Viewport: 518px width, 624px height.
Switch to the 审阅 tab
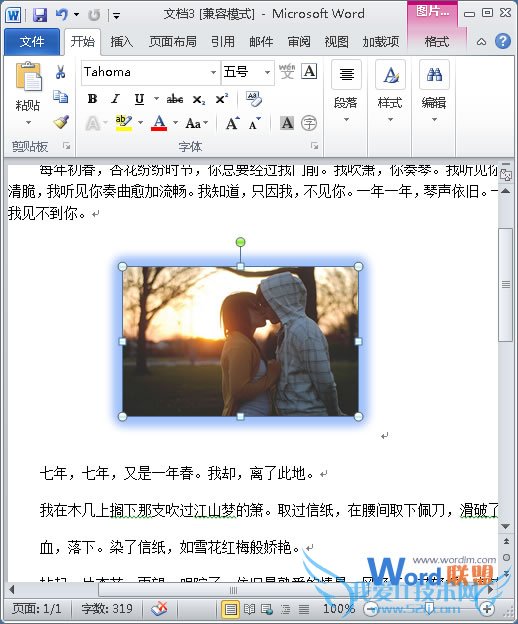coord(299,41)
